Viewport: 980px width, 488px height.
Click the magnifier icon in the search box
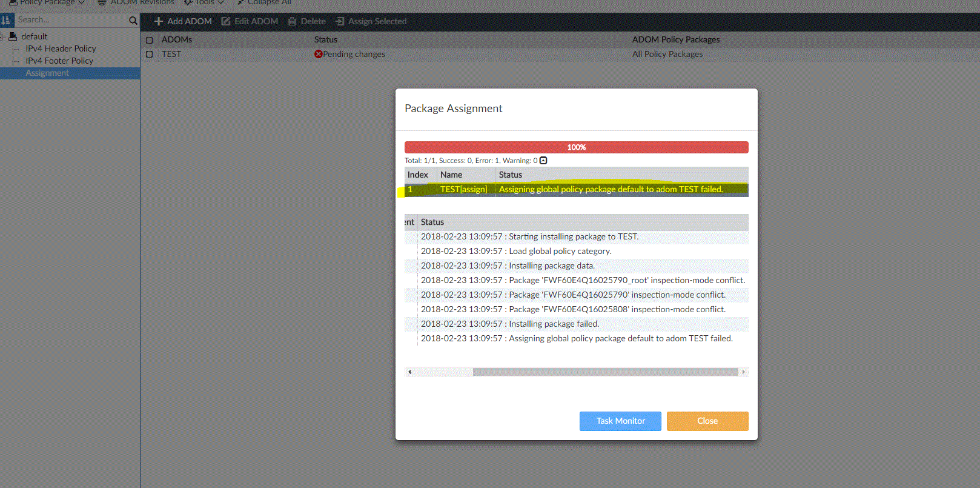[133, 21]
